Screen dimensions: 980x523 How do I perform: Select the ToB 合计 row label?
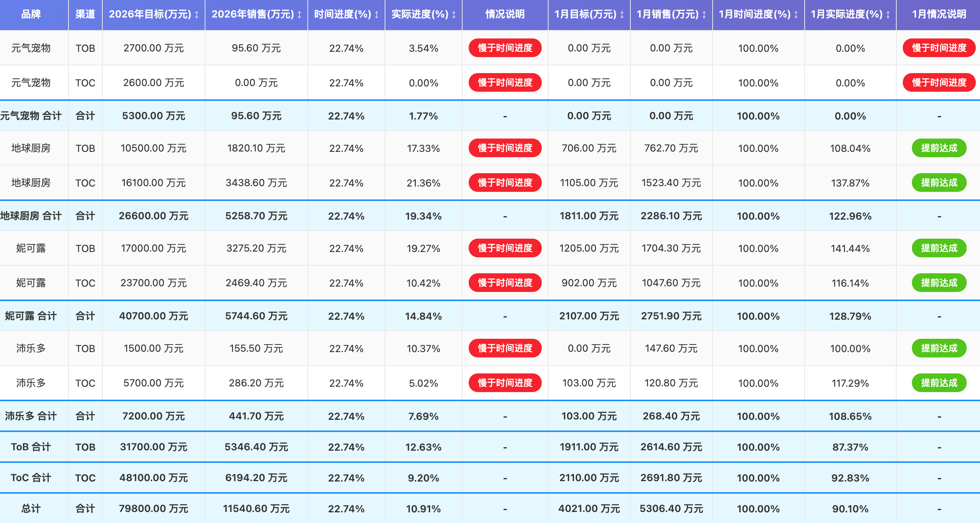pos(31,447)
